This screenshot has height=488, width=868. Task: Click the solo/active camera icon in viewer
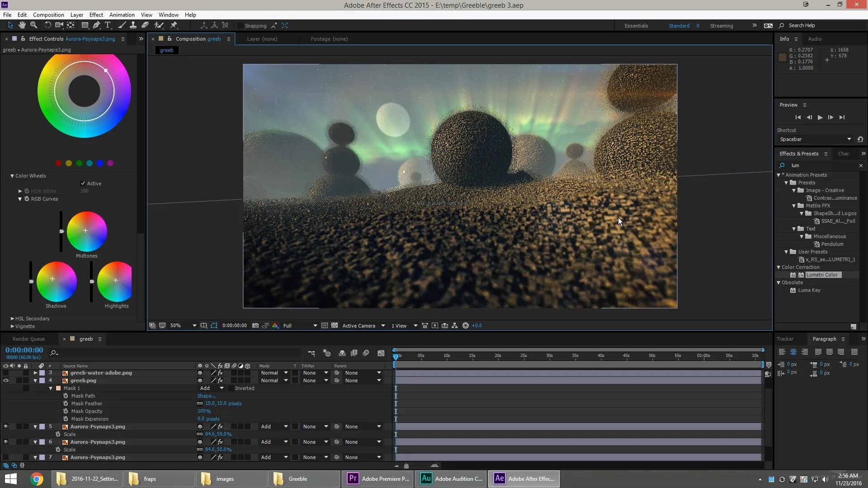click(x=359, y=325)
